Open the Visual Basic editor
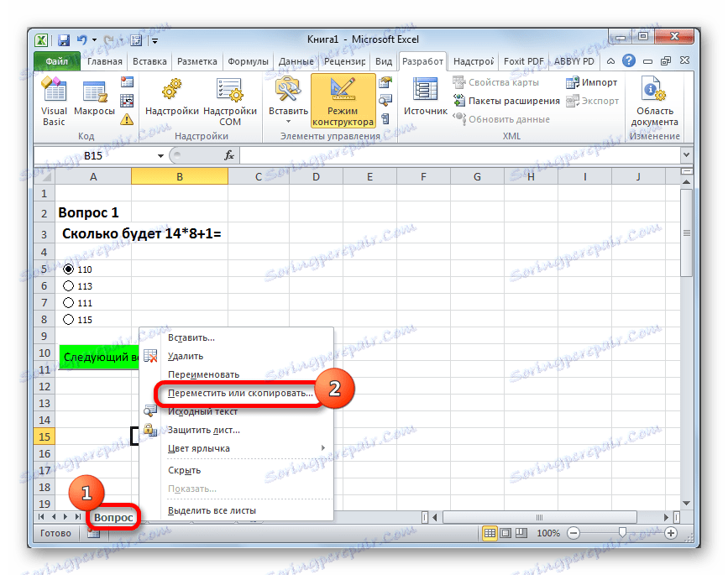Viewport: 728px width, 575px height. [54, 102]
